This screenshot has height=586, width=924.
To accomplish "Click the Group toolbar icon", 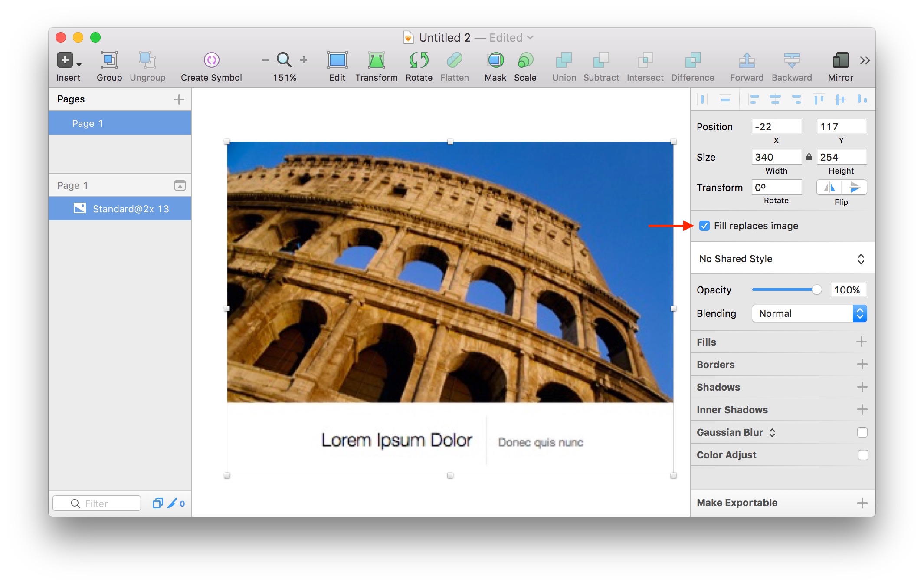I will click(x=109, y=60).
